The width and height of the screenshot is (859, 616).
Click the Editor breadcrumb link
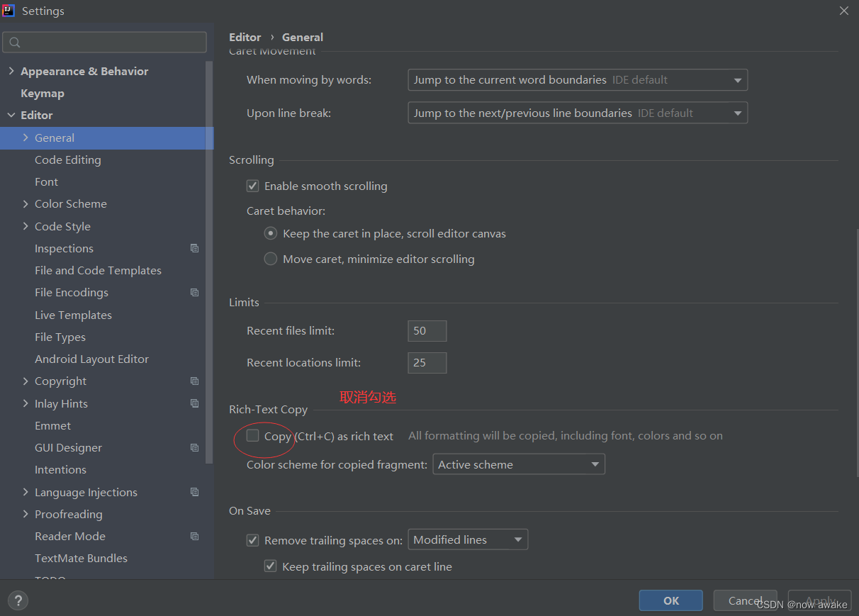(x=245, y=37)
